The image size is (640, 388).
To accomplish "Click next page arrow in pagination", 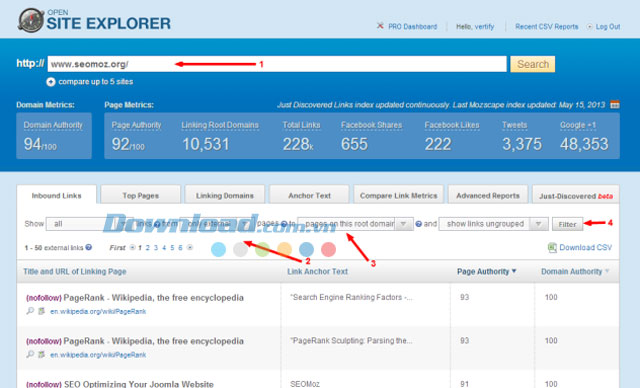I will tap(190, 247).
